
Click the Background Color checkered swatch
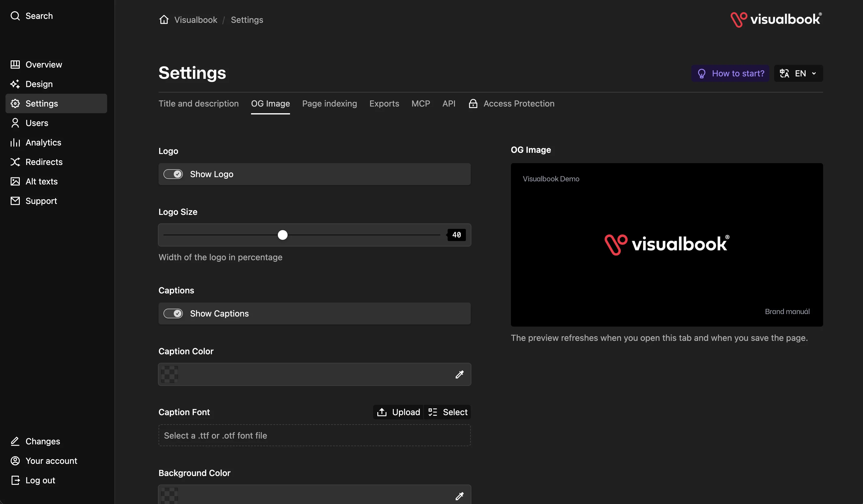(169, 495)
